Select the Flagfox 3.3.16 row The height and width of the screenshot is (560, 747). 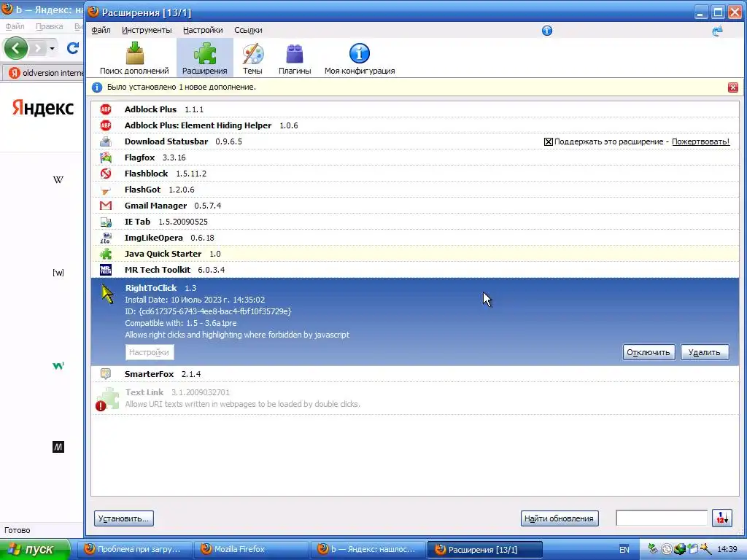pos(415,157)
